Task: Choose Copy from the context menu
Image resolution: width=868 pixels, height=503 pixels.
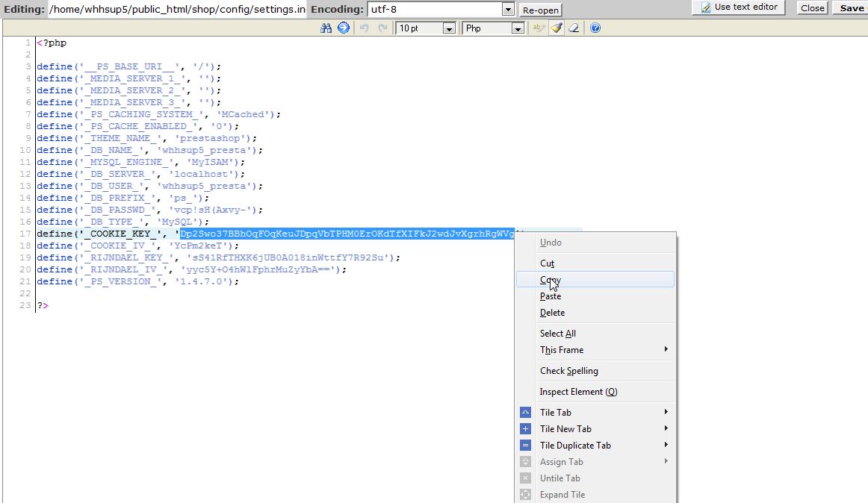Action: tap(551, 280)
